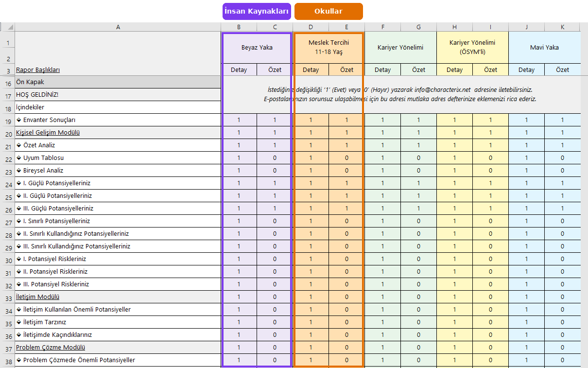
Task: Select column A header
Action: 118,27
